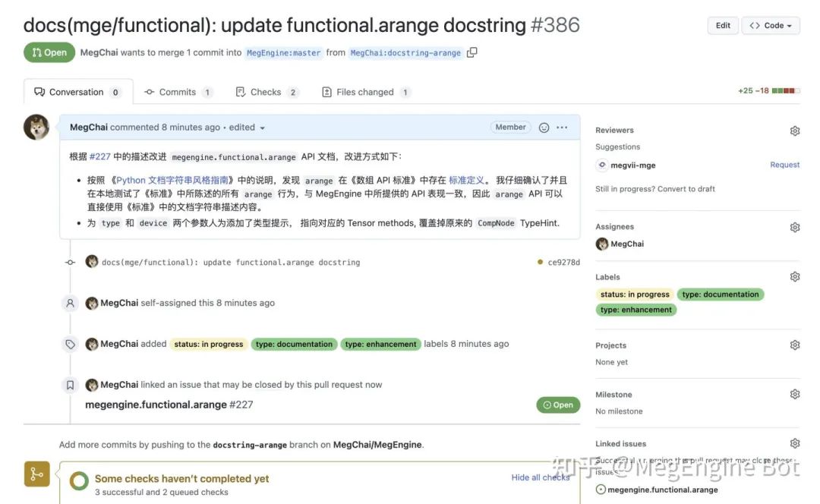Open the Reviewers settings gear
This screenshot has width=820, height=504.
click(795, 131)
